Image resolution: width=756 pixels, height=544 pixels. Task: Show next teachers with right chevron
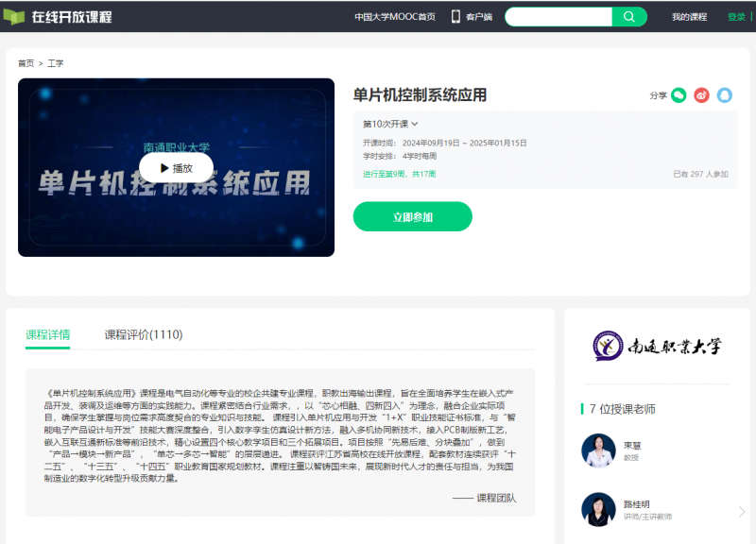pos(742,512)
